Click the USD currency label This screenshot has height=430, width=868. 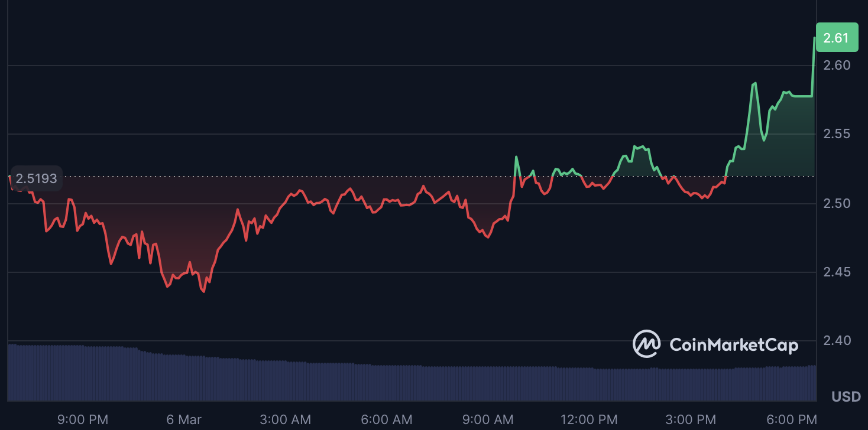point(846,397)
